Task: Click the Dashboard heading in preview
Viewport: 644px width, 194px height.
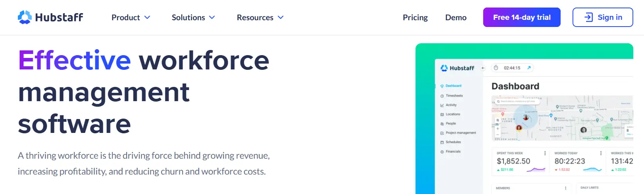Action: pyautogui.click(x=515, y=86)
